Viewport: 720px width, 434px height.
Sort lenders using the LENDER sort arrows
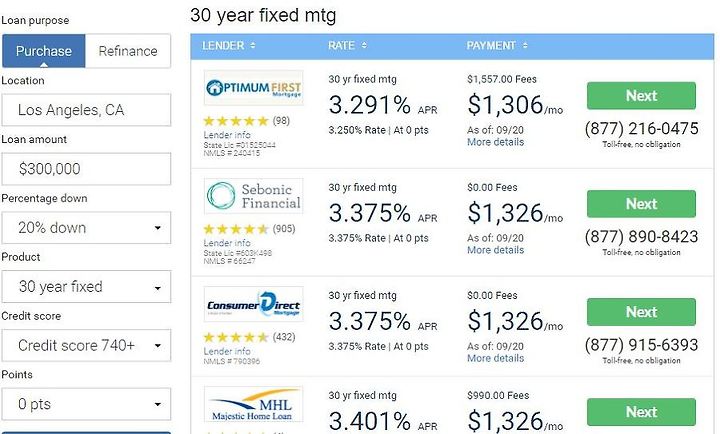point(253,45)
